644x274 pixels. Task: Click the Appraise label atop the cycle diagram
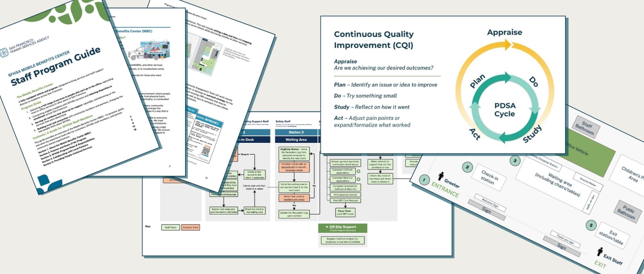coord(505,32)
